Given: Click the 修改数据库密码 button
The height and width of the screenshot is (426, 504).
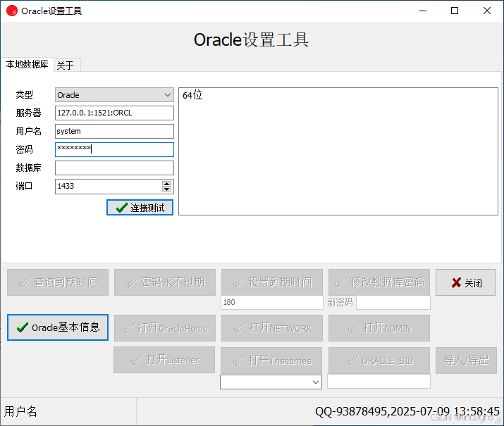Looking at the screenshot, I should [379, 282].
